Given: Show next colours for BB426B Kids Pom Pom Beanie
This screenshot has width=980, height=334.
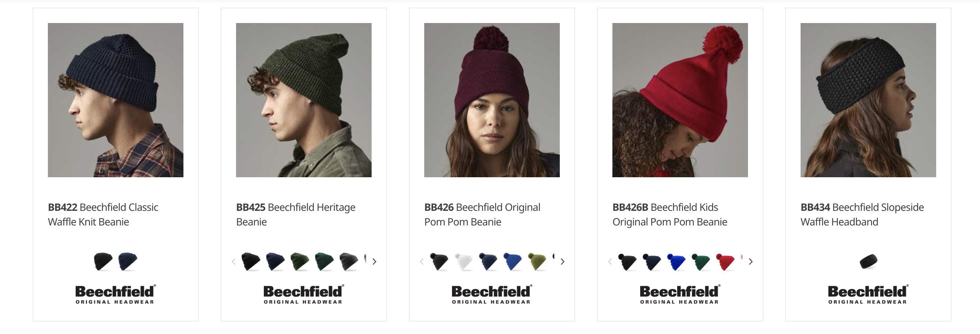Looking at the screenshot, I should pos(751,261).
